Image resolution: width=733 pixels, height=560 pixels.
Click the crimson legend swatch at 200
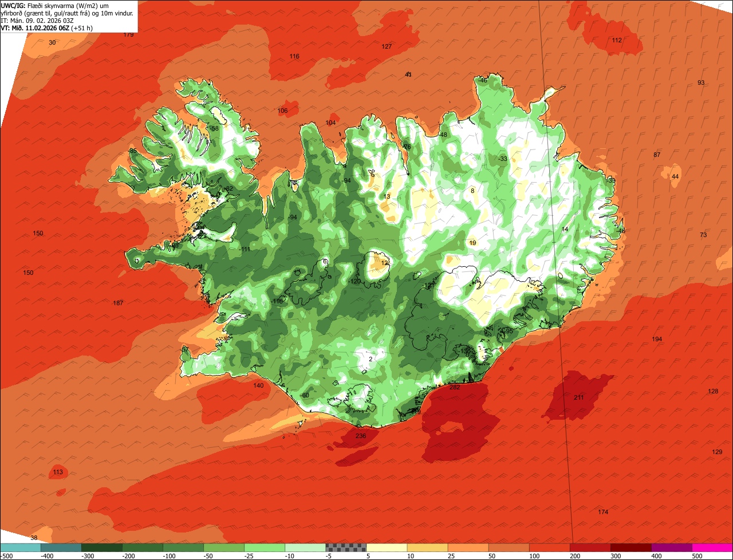(x=590, y=547)
